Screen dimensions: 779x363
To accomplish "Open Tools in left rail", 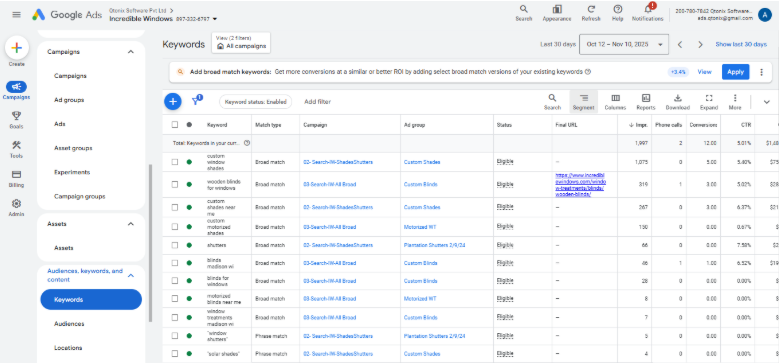I will click(x=16, y=148).
